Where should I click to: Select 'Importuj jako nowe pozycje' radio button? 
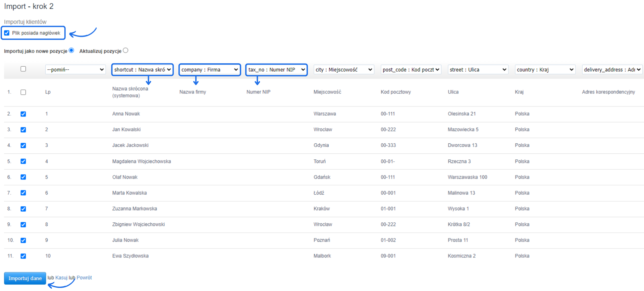[x=71, y=50]
